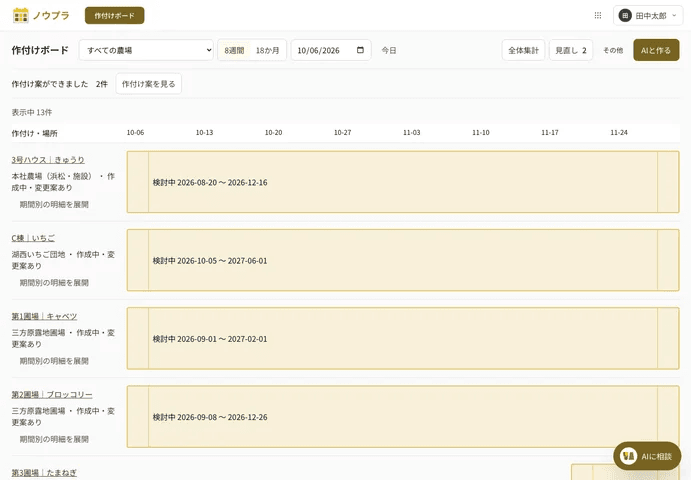Click the 11-10 week header
691x480 pixels.
(481, 132)
